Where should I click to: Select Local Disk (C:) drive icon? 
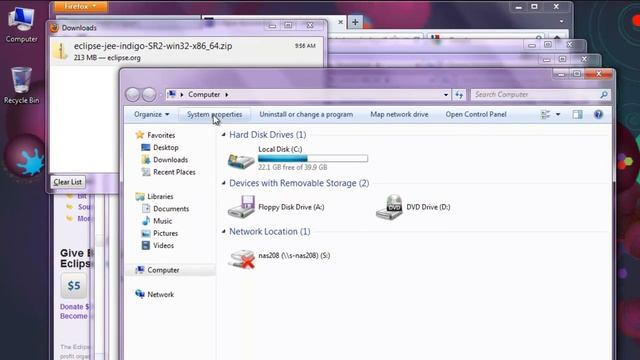pos(241,160)
